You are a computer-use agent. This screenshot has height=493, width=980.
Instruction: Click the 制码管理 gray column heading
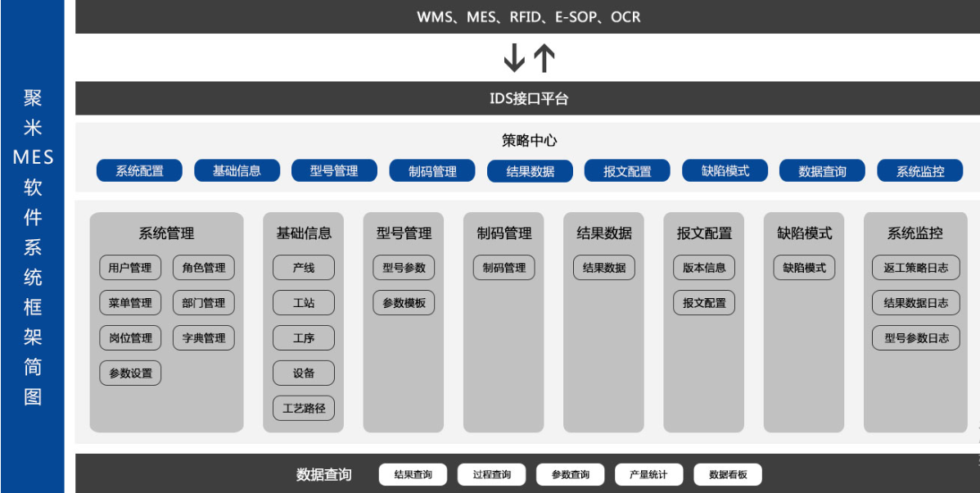tap(504, 233)
